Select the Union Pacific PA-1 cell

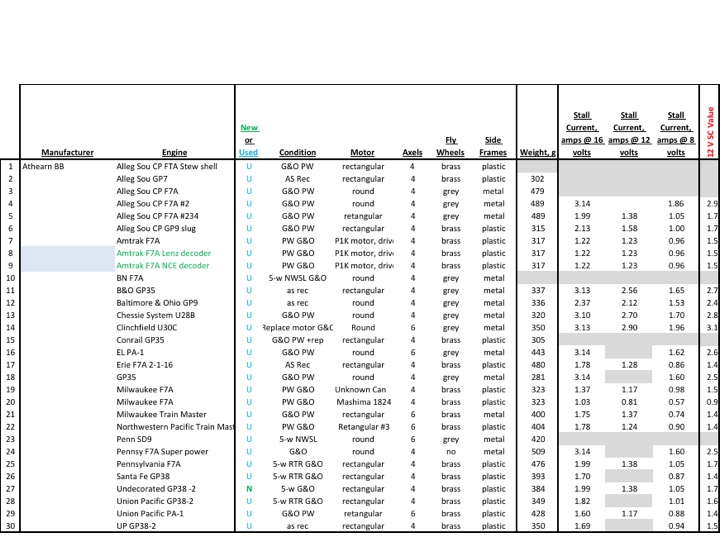tap(150, 514)
